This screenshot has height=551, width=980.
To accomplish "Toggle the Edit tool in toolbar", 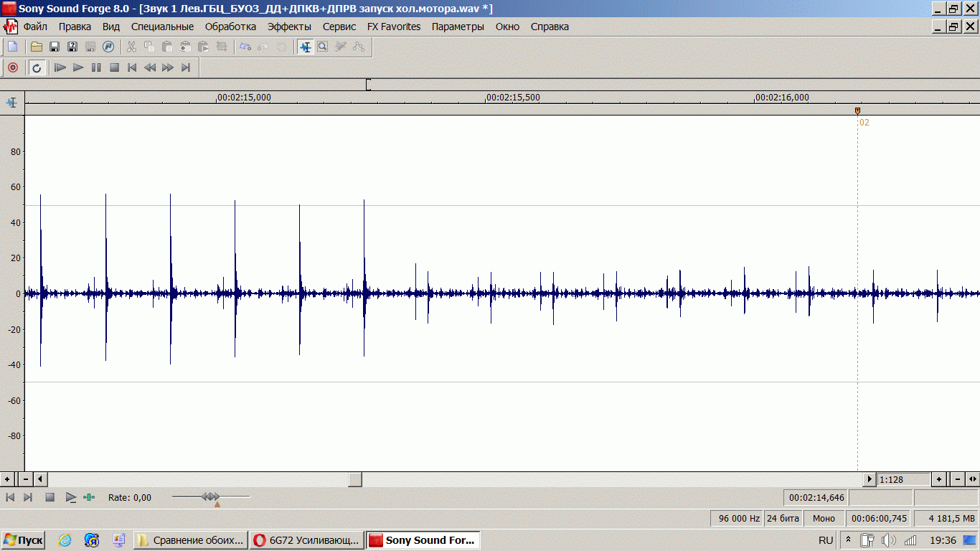I will coord(306,47).
